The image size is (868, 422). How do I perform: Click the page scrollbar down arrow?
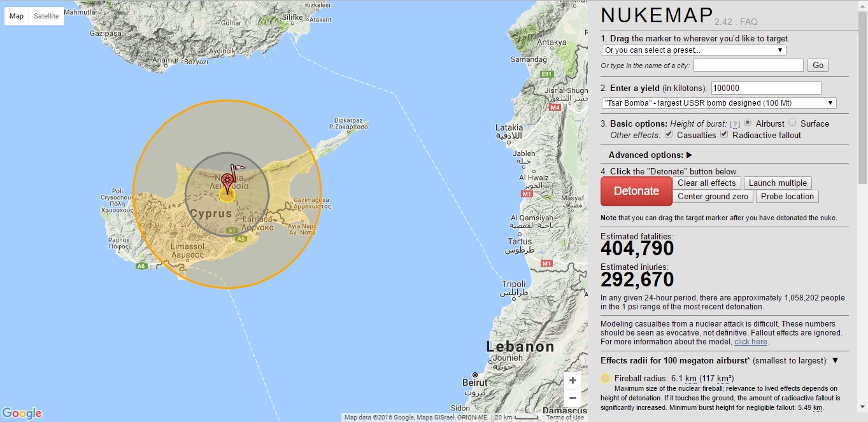[x=862, y=407]
